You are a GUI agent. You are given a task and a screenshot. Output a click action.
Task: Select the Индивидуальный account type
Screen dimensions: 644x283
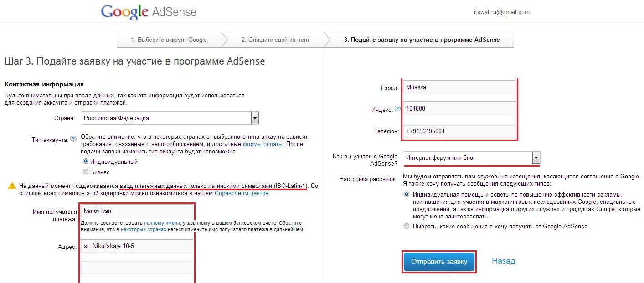pos(86,162)
